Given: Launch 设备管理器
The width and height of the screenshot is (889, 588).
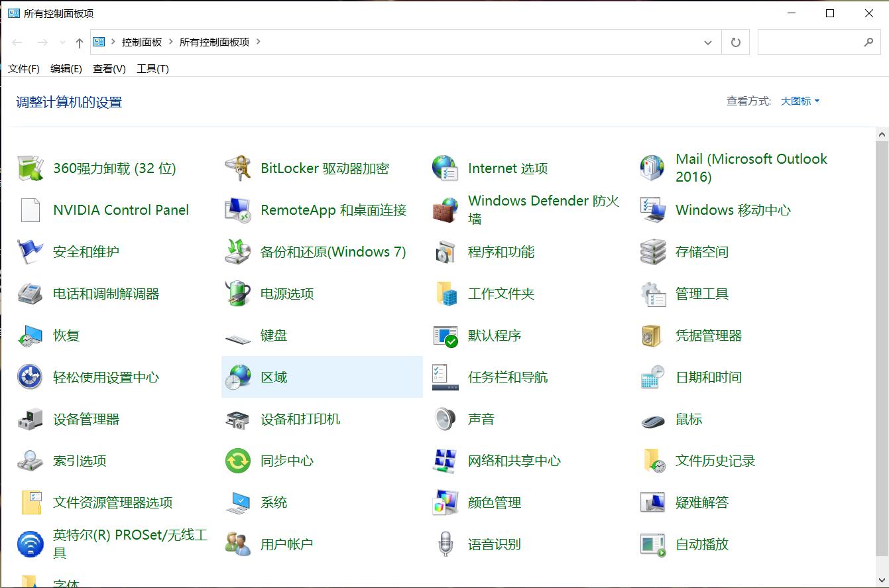Looking at the screenshot, I should coord(86,419).
